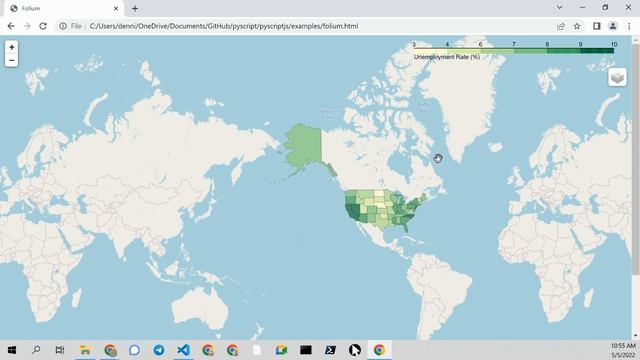Click the scrollbar down arrow
Viewport: 640px width, 360px height.
click(636, 336)
